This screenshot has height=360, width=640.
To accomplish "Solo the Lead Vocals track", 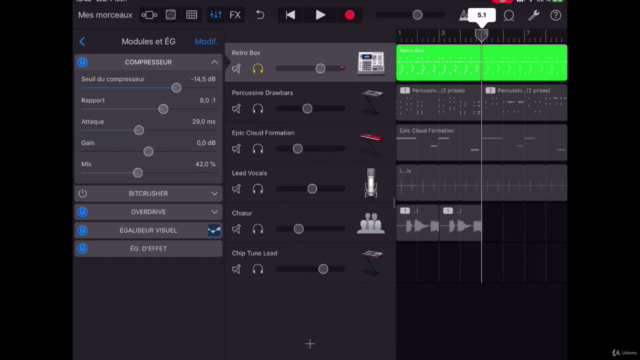I will [258, 189].
